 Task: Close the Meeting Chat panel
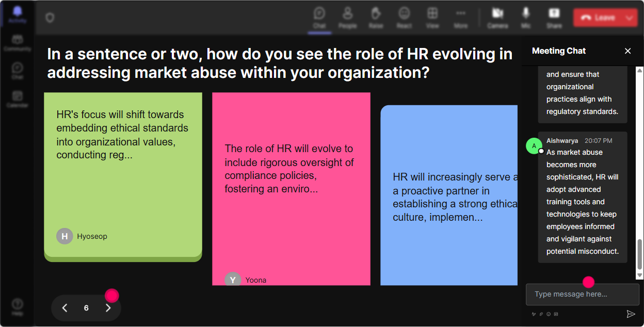pos(627,51)
